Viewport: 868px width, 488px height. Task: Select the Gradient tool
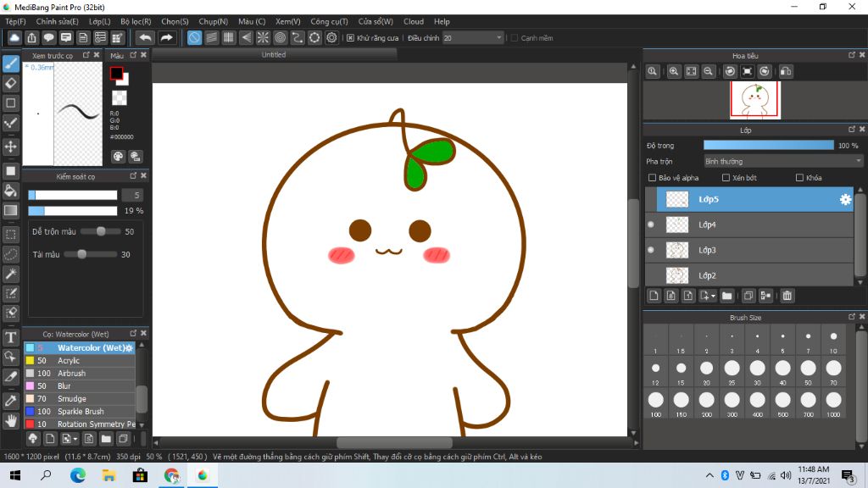[x=10, y=210]
